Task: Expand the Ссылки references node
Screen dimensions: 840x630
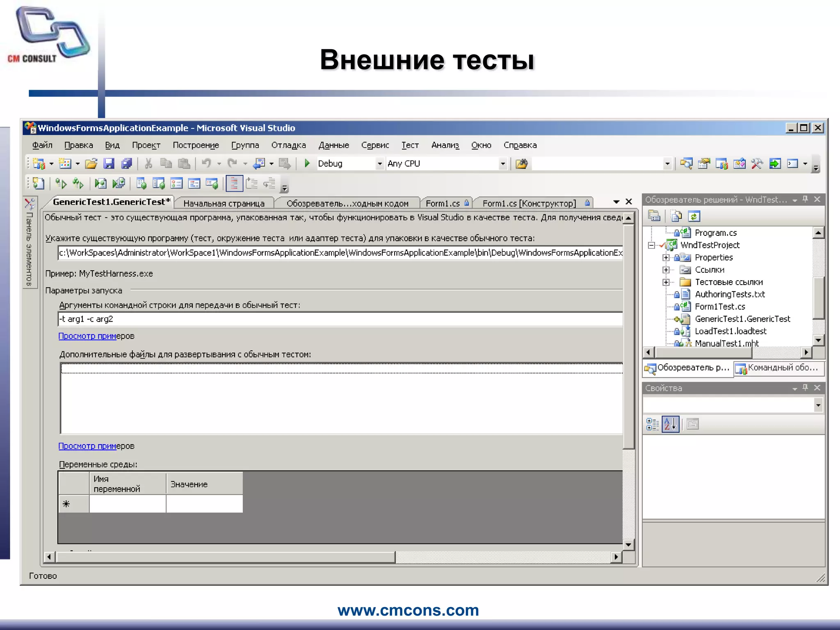Action: 666,270
